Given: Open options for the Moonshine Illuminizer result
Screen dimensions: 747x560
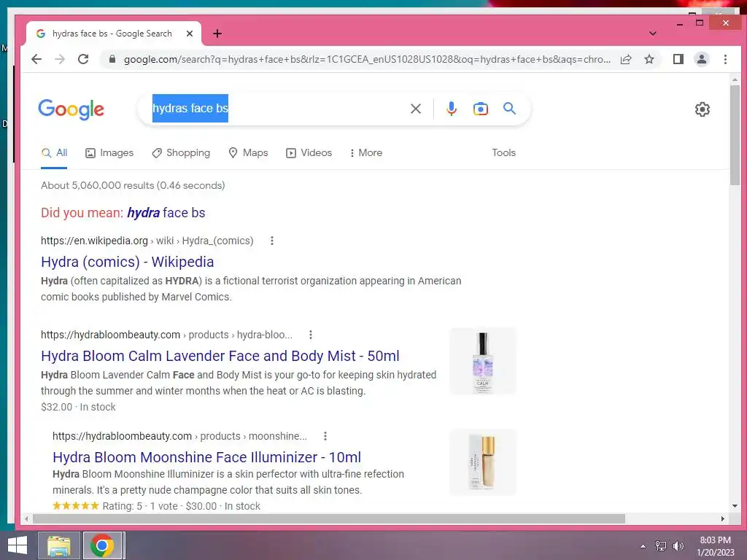Looking at the screenshot, I should coord(325,436).
